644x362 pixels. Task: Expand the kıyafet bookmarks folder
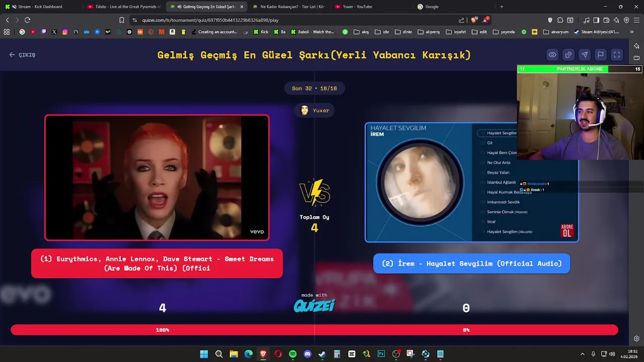click(456, 32)
